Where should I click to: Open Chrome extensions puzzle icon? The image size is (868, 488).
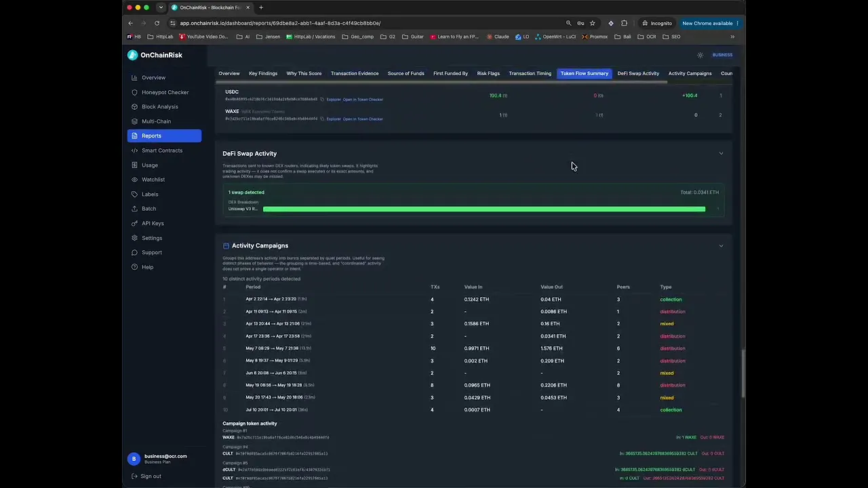point(624,23)
